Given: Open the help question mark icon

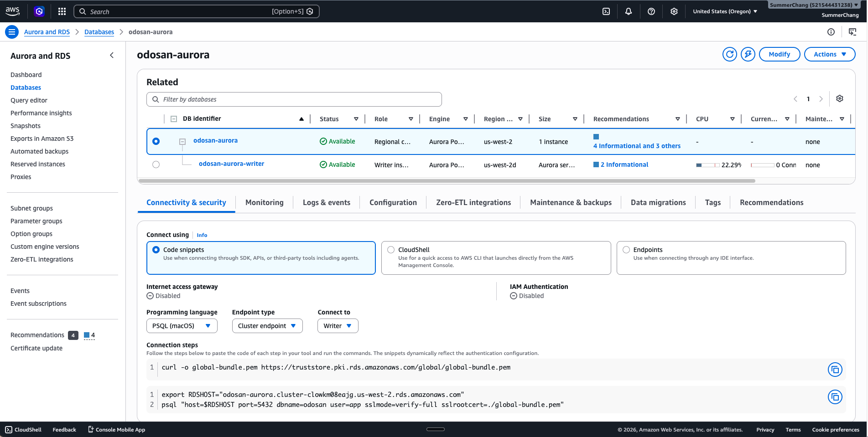Looking at the screenshot, I should point(651,11).
